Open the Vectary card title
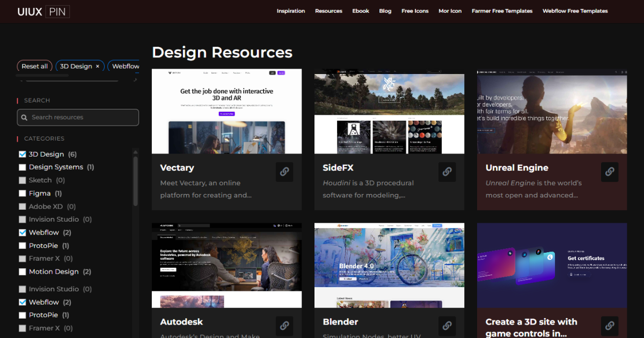The height and width of the screenshot is (338, 644). tap(177, 168)
